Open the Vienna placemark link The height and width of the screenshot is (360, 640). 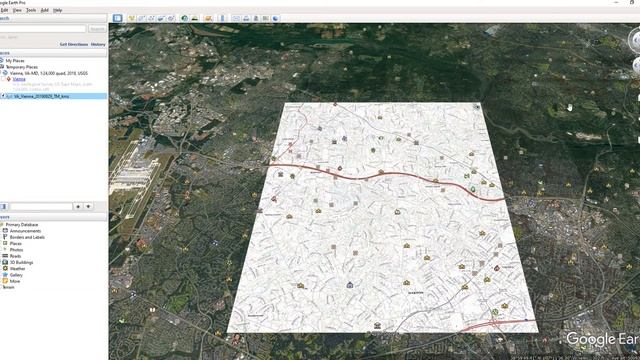(x=19, y=79)
